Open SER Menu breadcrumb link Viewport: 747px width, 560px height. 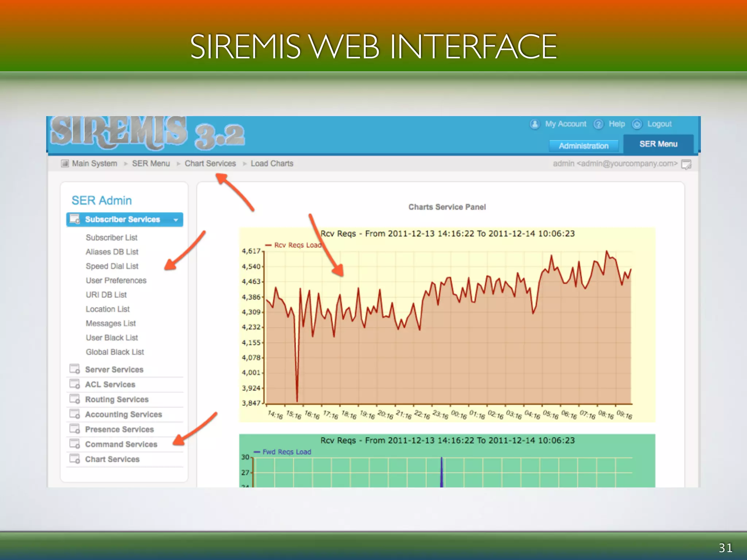coord(151,163)
